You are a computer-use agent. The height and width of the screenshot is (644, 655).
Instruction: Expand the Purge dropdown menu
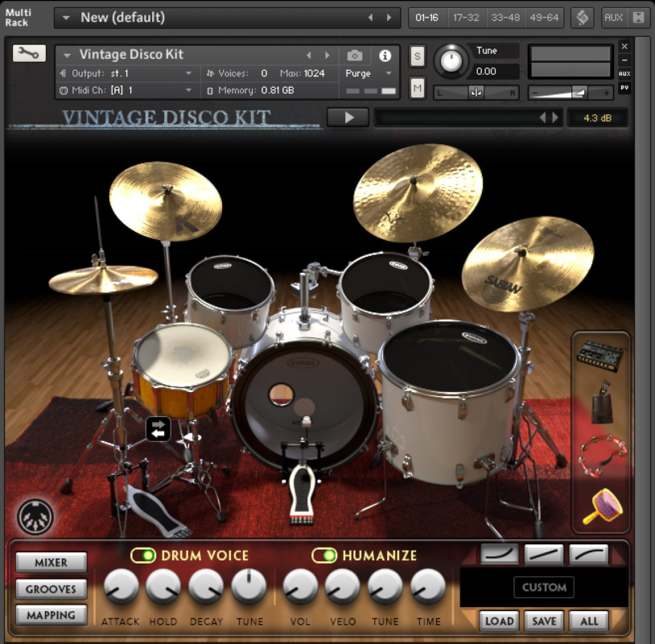tap(369, 73)
